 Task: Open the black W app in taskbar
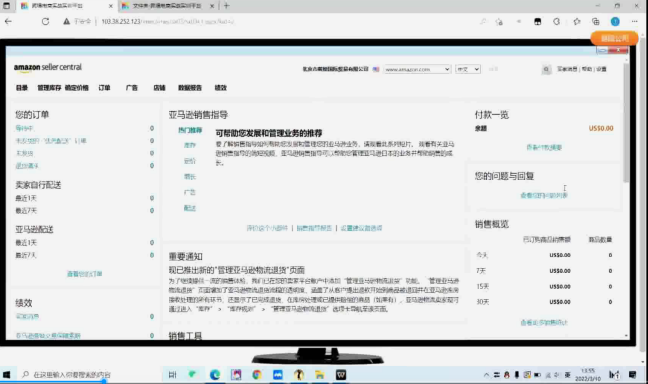[341, 375]
